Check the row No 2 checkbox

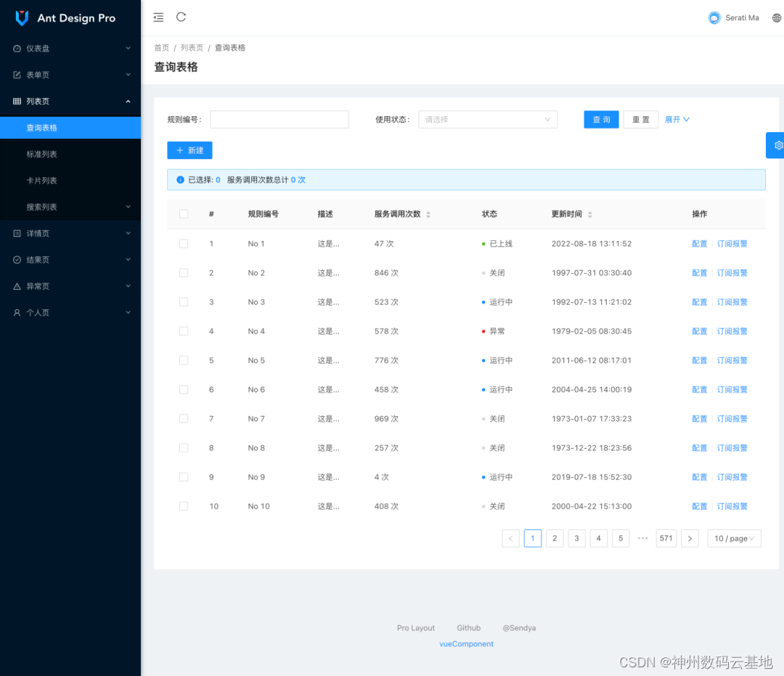tap(184, 273)
